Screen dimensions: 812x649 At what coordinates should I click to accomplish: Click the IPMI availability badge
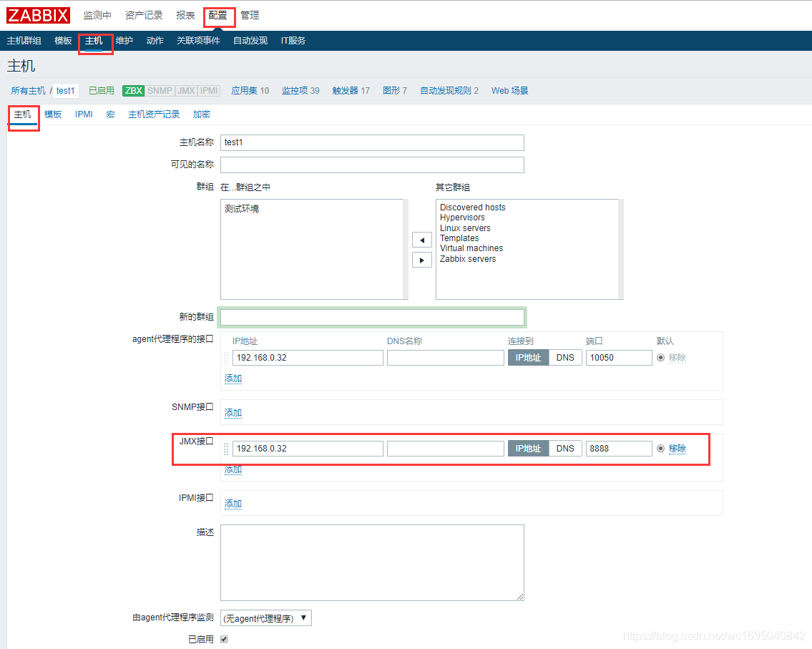pos(209,91)
